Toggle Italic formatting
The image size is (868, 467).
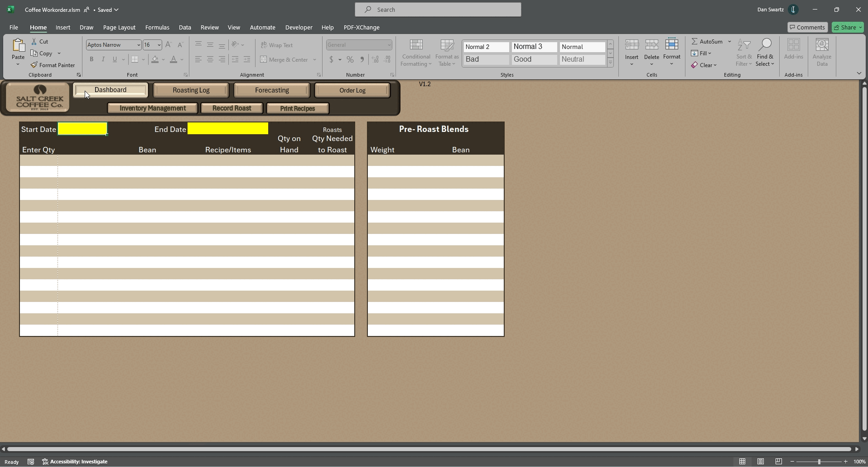pos(103,59)
